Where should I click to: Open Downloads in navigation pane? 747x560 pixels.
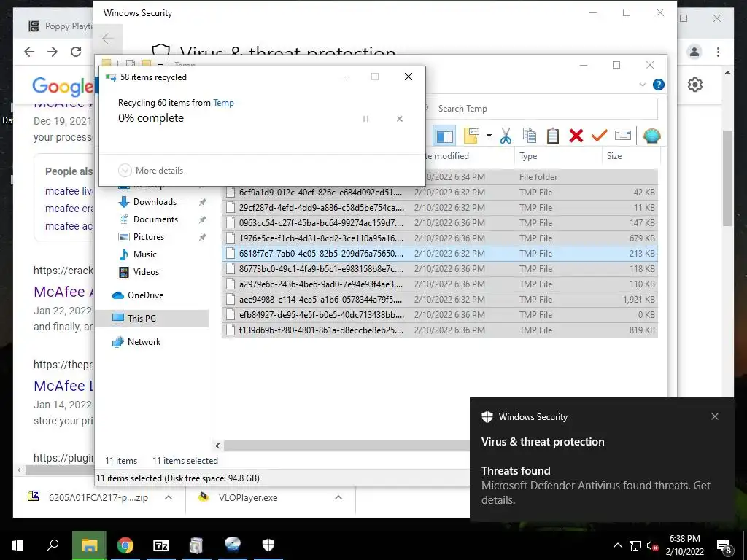pos(155,202)
